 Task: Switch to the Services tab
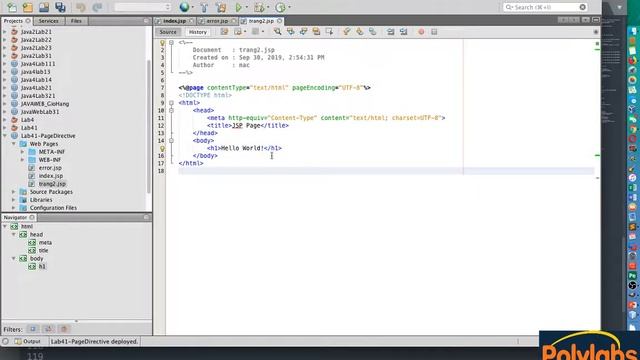[49, 21]
